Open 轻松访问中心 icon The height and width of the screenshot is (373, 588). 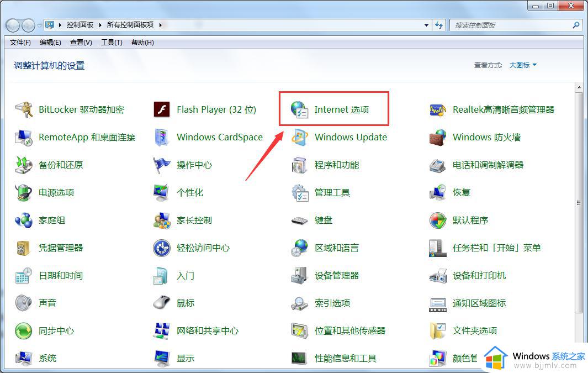click(x=162, y=248)
